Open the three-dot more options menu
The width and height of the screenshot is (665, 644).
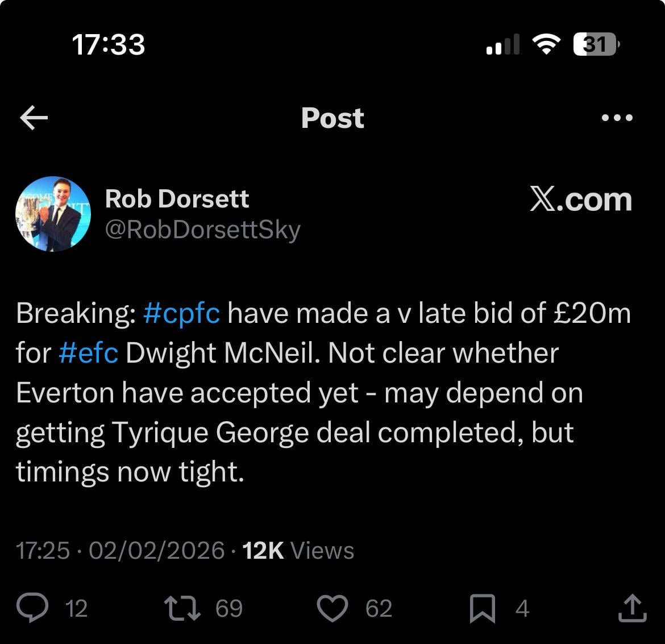point(617,118)
